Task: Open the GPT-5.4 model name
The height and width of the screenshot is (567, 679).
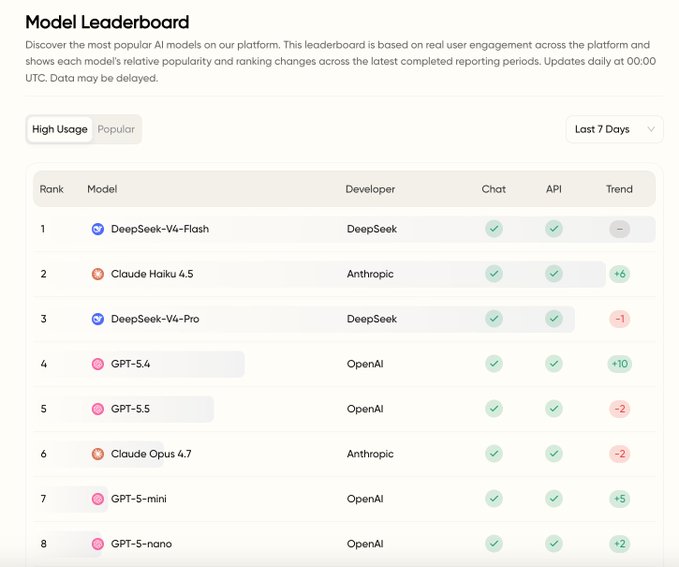Action: click(x=130, y=364)
